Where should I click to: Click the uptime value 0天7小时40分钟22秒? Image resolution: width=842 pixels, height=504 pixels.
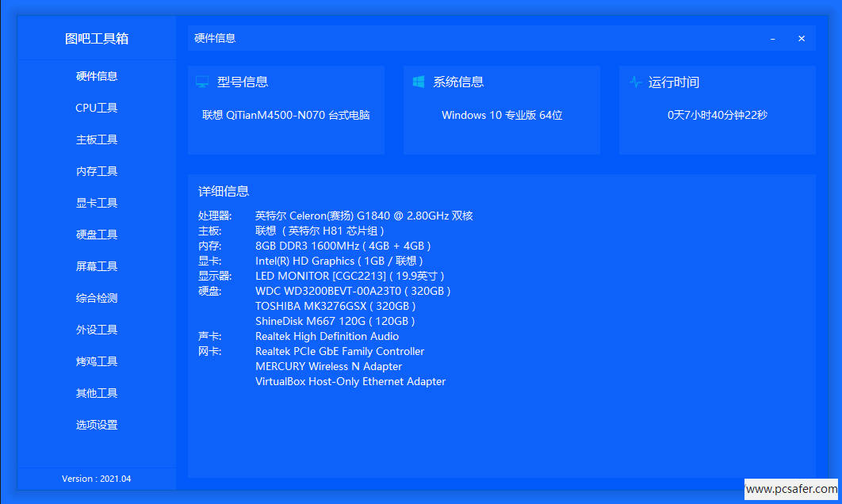[718, 115]
